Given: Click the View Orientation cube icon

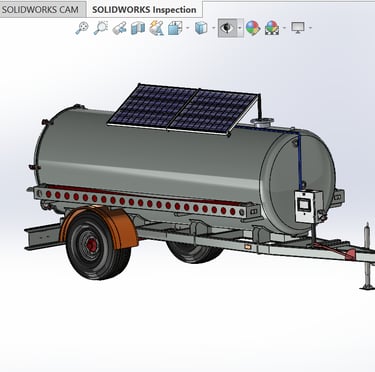Looking at the screenshot, I should coord(175,28).
